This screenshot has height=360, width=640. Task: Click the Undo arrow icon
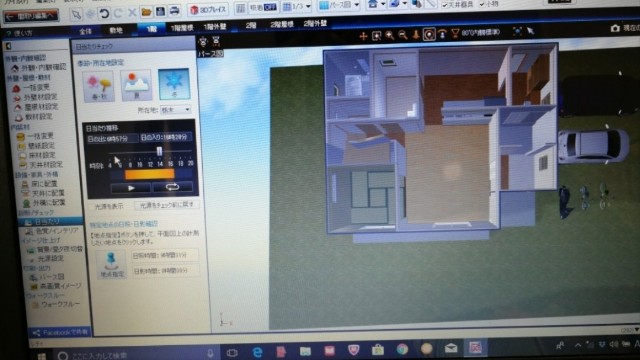104,13
